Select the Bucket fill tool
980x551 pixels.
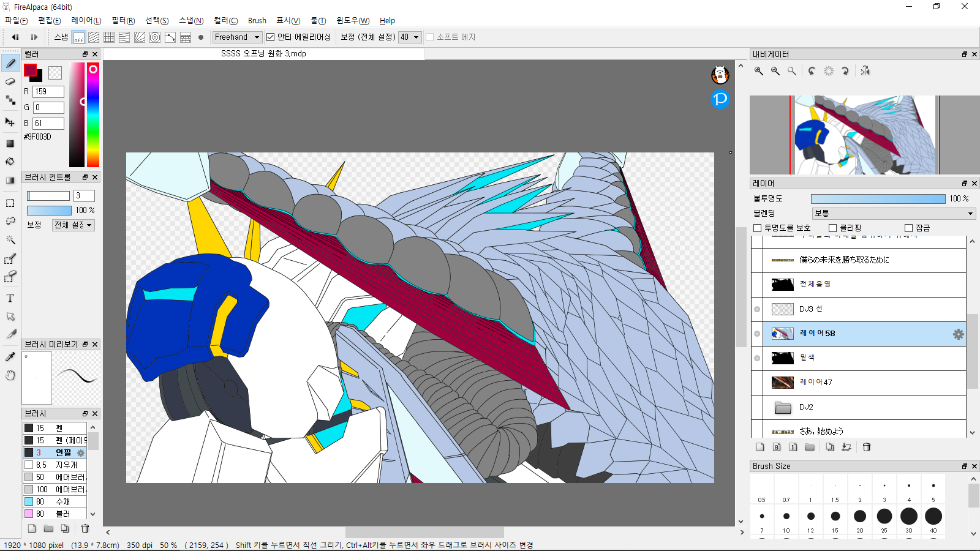tap(10, 162)
